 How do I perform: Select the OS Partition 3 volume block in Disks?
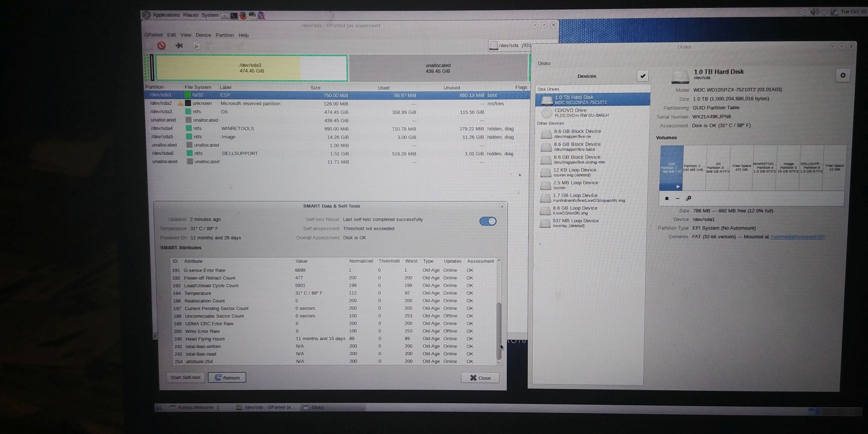point(718,168)
